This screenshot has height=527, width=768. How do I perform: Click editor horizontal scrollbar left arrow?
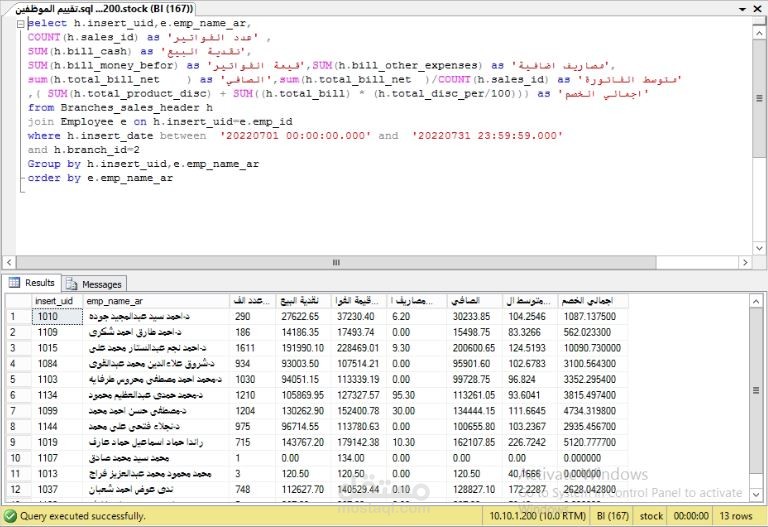coord(9,262)
